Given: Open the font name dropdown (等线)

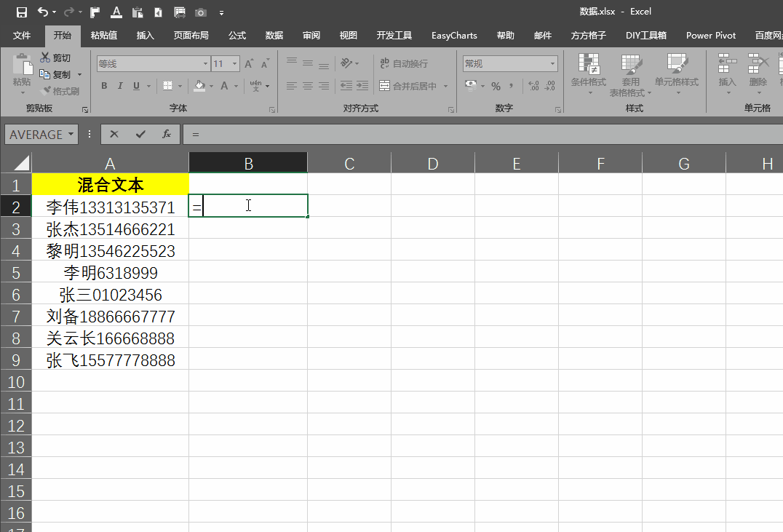Looking at the screenshot, I should (205, 63).
